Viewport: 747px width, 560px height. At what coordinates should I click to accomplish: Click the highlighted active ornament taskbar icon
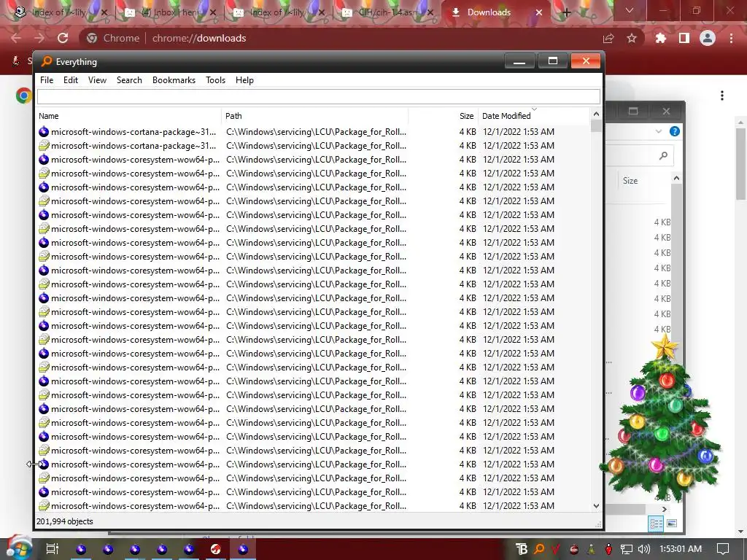243,549
